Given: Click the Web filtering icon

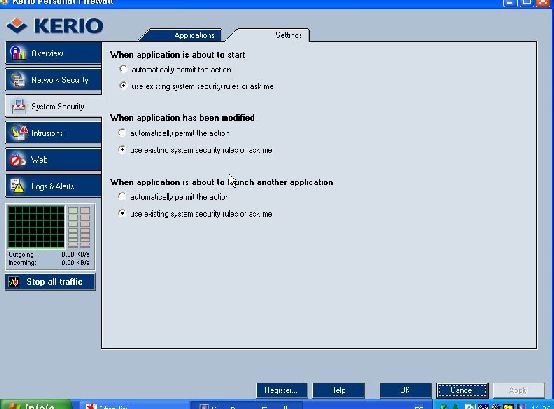Looking at the screenshot, I should 18,160.
